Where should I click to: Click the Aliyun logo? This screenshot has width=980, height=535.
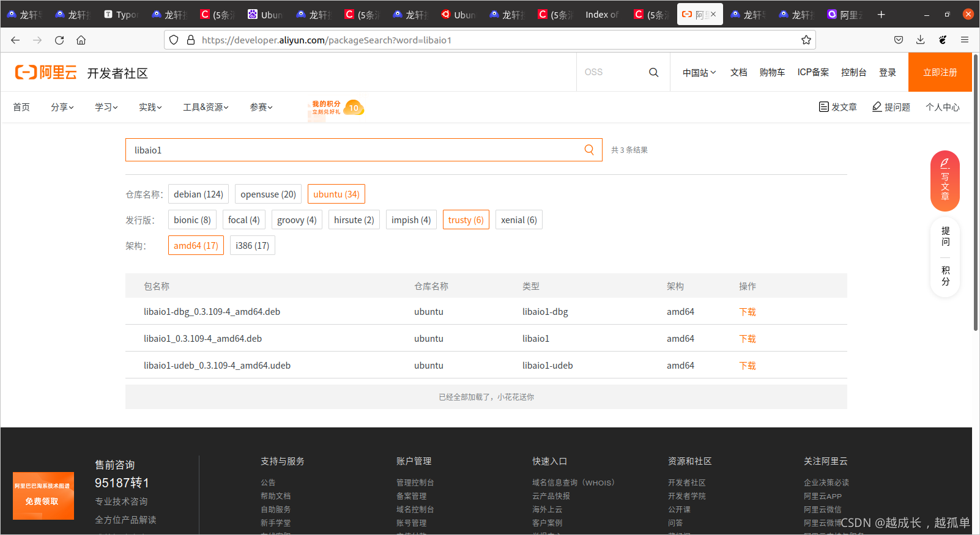coord(46,72)
